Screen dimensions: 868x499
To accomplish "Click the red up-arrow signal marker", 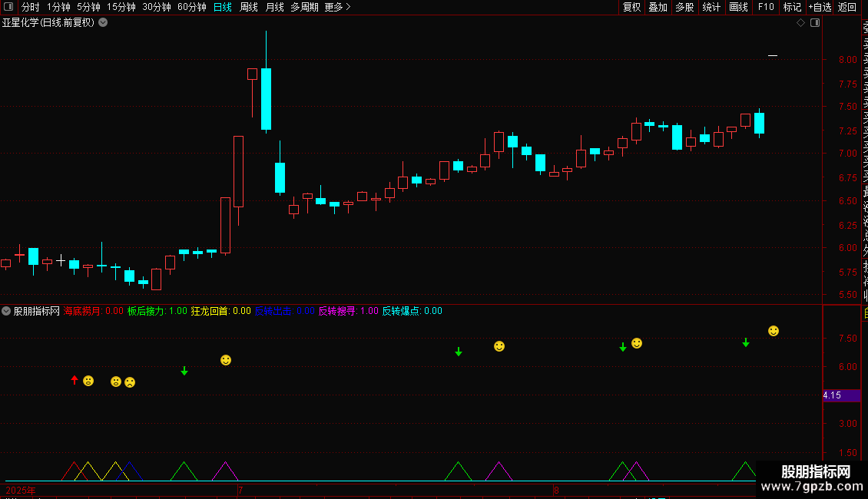I will [75, 379].
